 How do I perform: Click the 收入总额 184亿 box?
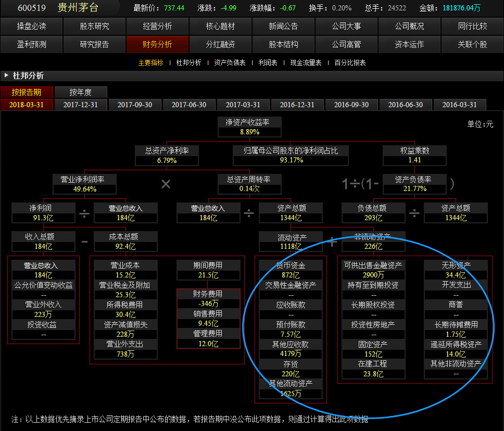tap(43, 242)
